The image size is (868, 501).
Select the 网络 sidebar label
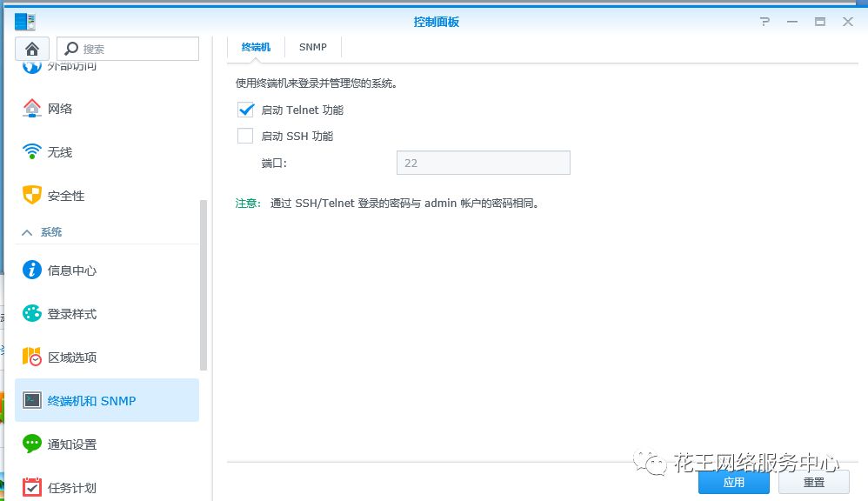60,109
